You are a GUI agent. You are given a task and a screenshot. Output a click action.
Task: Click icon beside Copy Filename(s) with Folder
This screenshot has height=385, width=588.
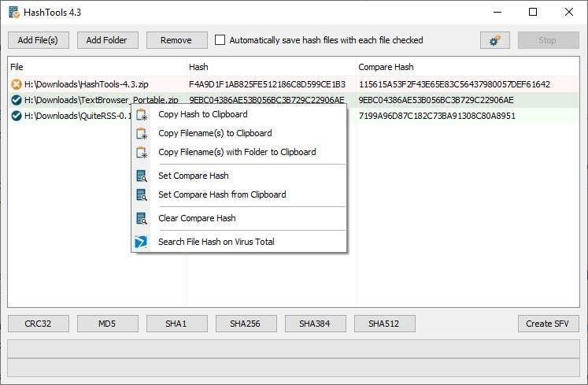pyautogui.click(x=142, y=152)
